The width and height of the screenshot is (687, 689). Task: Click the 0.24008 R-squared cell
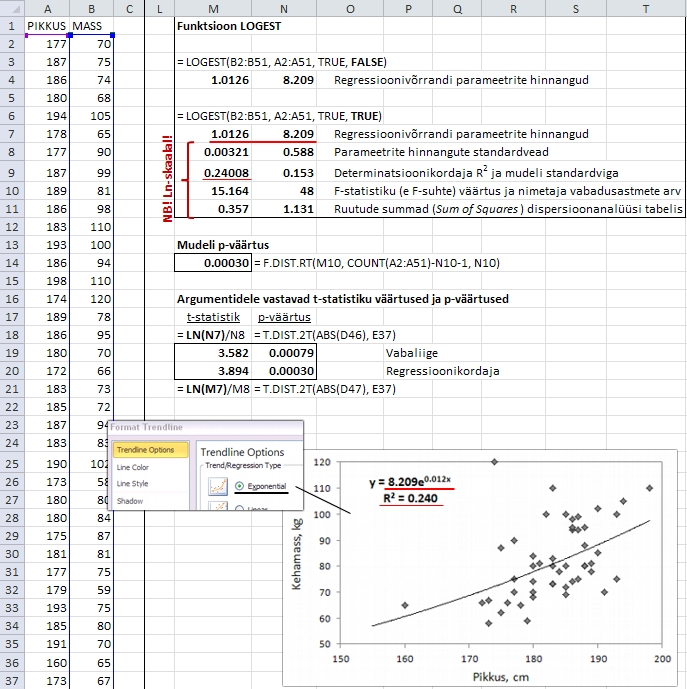213,173
